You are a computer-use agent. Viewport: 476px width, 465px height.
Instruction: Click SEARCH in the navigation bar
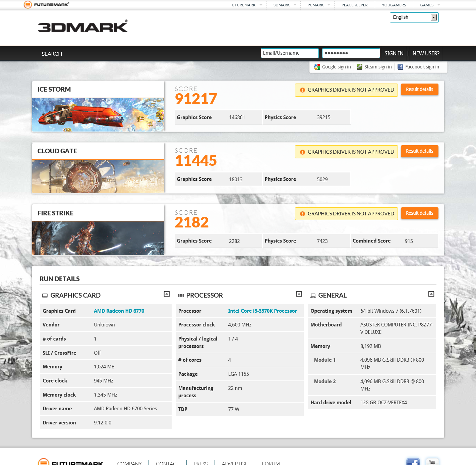click(x=52, y=54)
